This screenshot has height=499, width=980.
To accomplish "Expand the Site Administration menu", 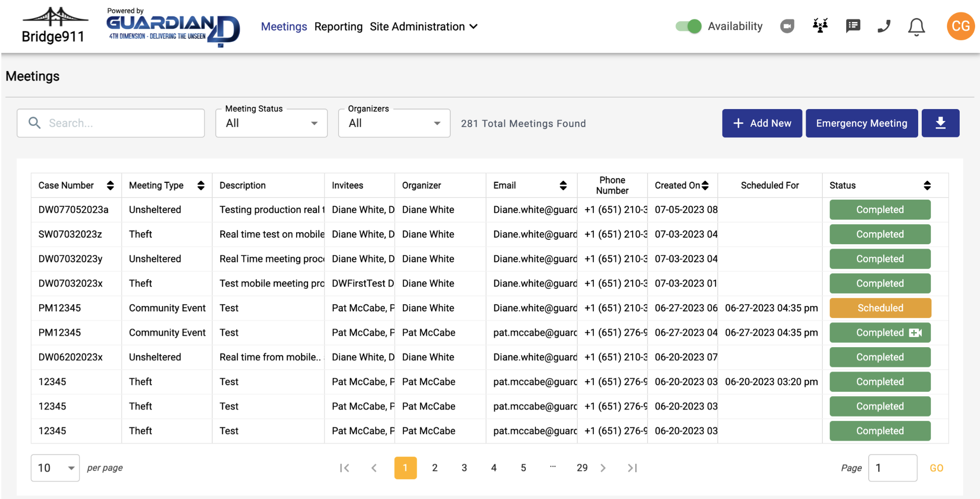I will click(x=423, y=26).
